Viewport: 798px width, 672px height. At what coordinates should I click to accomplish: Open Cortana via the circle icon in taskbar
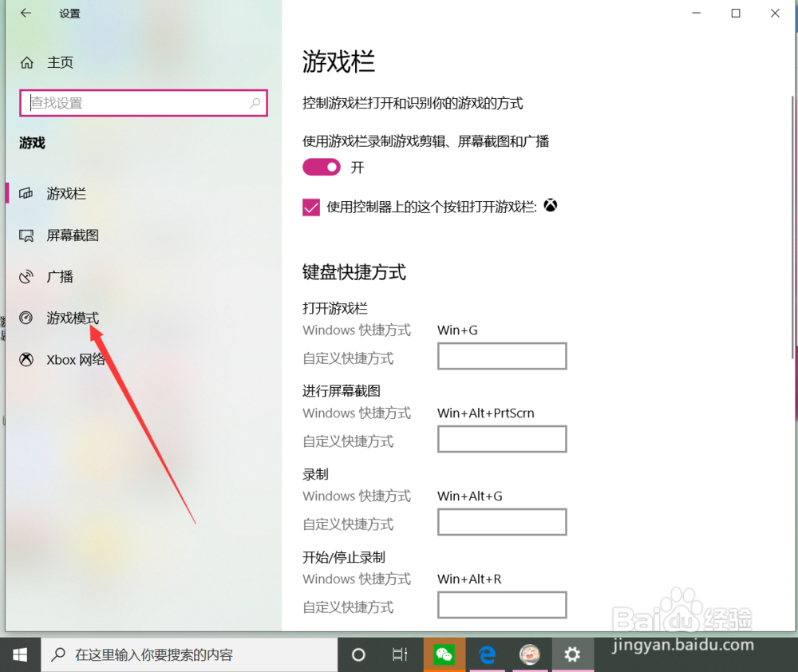click(358, 654)
